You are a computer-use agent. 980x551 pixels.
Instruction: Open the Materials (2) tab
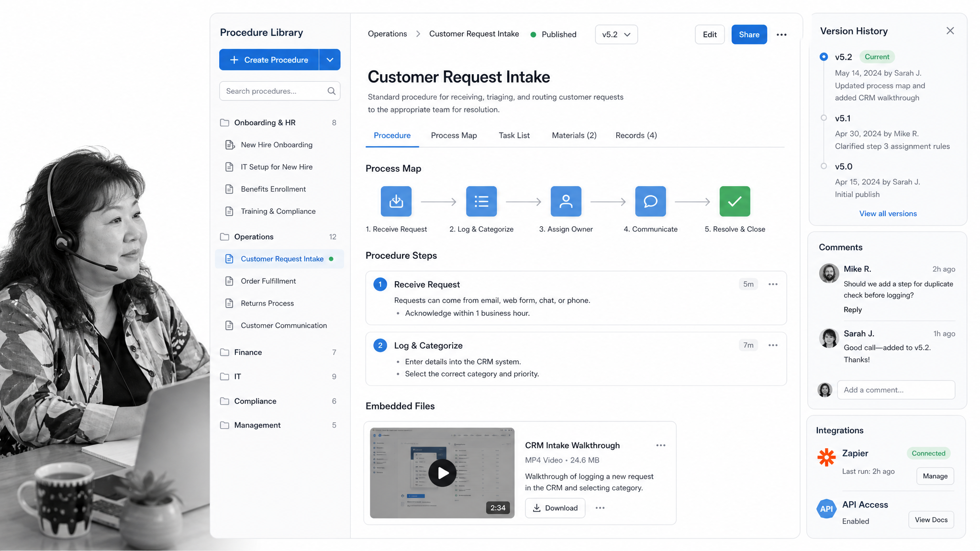point(574,135)
